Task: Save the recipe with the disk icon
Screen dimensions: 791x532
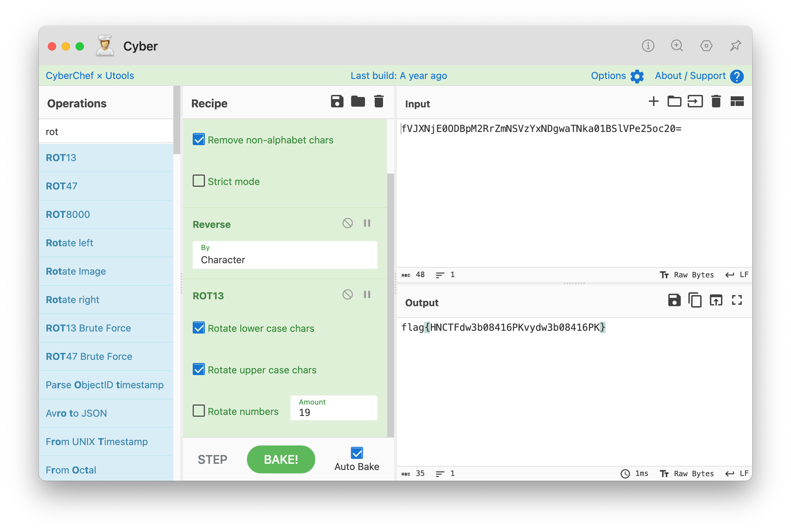Action: 337,101
